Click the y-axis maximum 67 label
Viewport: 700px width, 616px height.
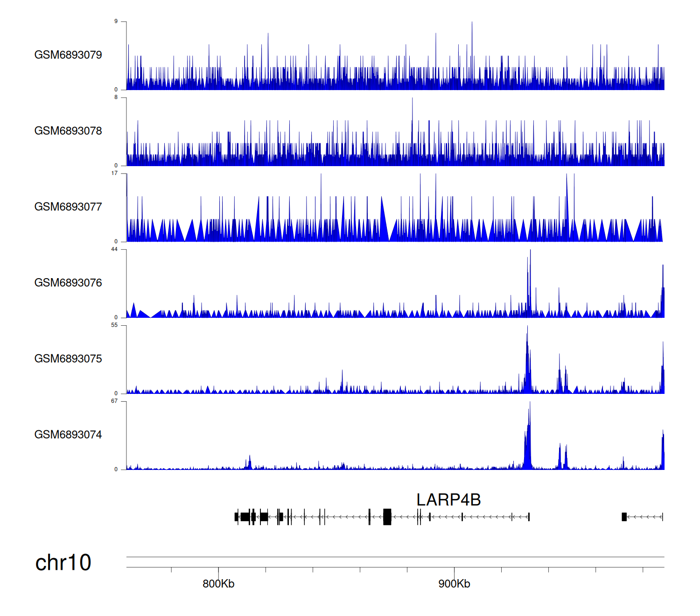(114, 401)
